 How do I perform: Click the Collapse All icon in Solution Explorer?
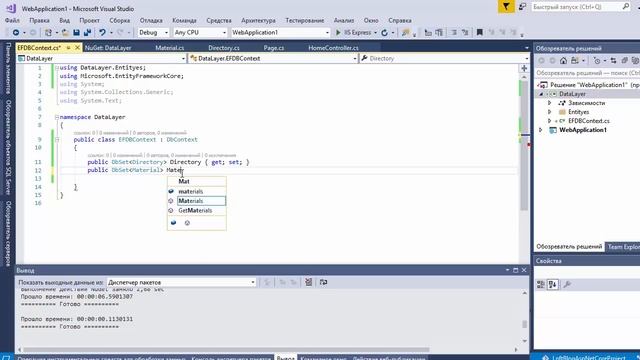[624, 60]
